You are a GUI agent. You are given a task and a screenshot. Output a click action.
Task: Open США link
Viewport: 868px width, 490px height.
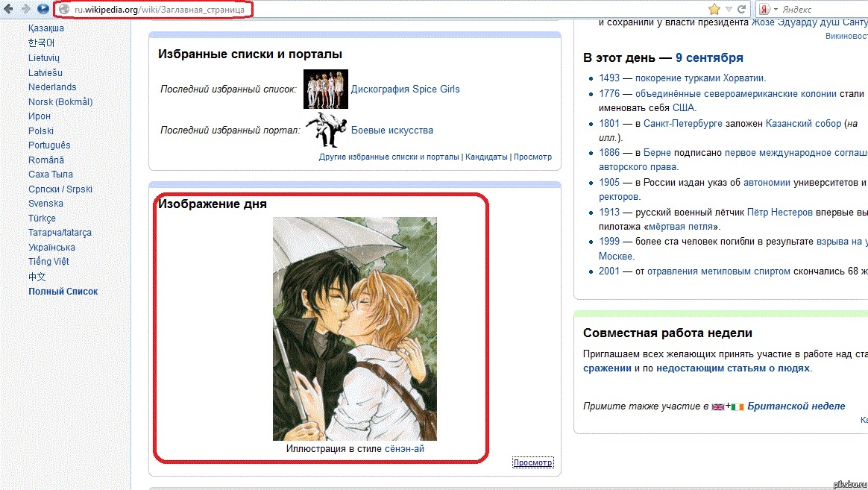click(683, 108)
